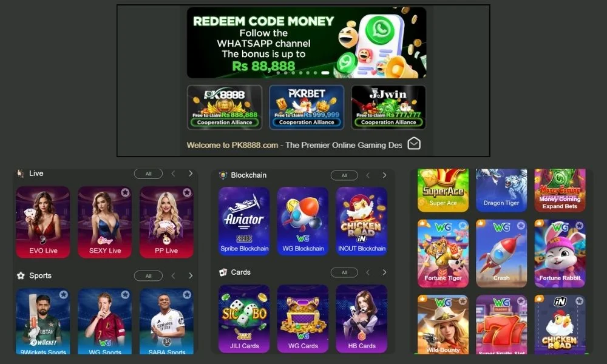
Task: Open the mail envelope icon beside welcome text
Action: (x=414, y=144)
